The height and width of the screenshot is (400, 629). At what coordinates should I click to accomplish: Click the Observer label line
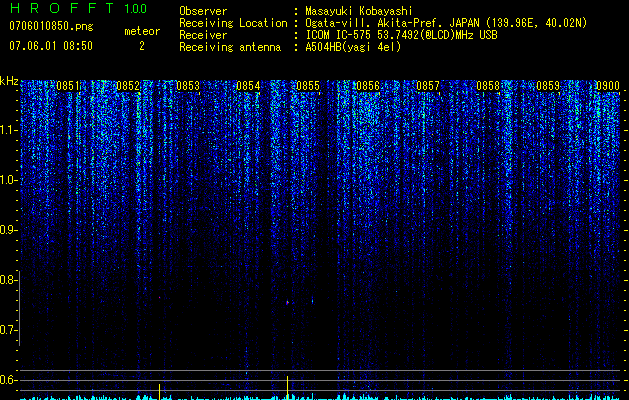click(x=296, y=11)
